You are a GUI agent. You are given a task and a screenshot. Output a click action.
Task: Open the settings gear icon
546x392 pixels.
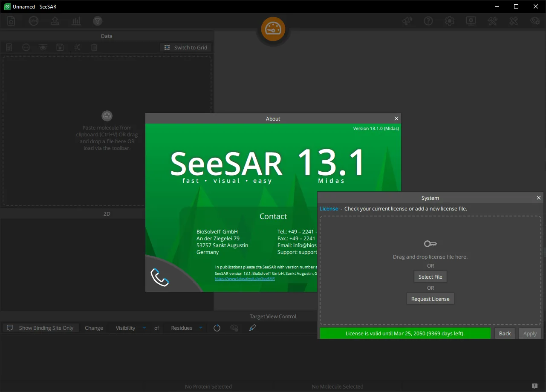point(450,21)
